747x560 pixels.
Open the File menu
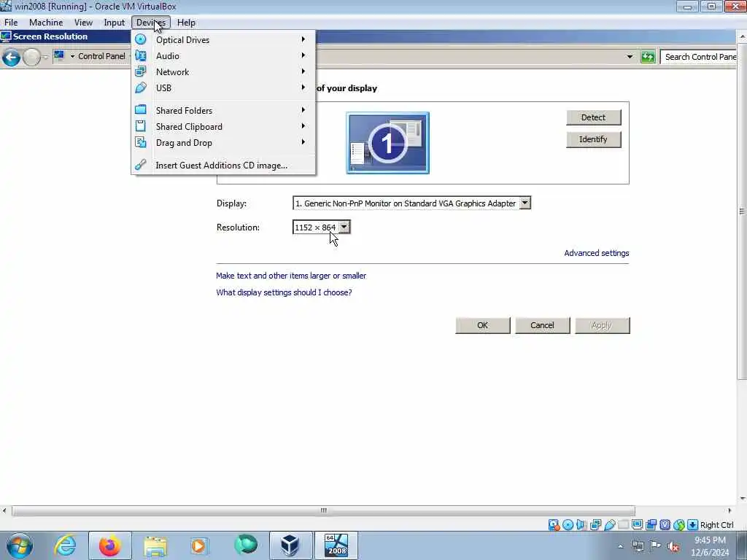[11, 23]
